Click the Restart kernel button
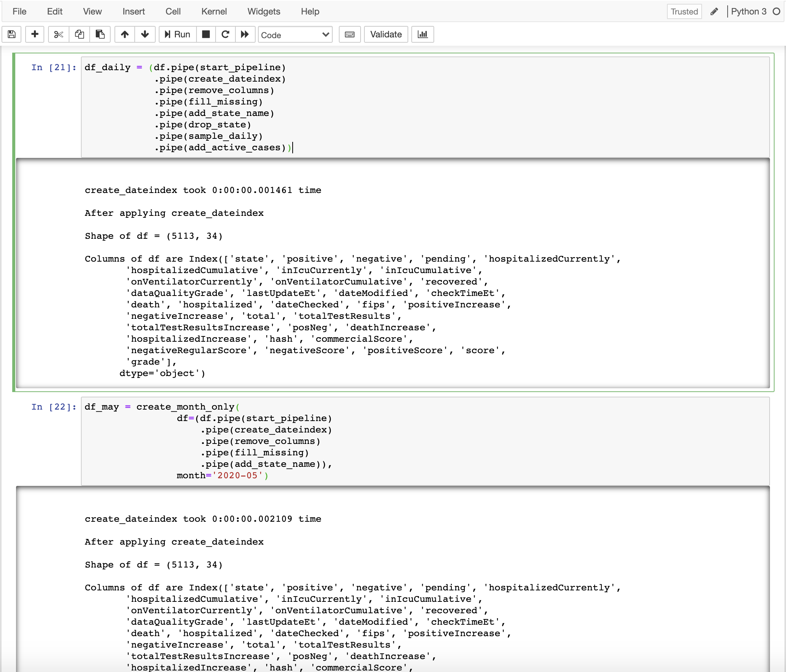Image resolution: width=786 pixels, height=672 pixels. [x=226, y=34]
